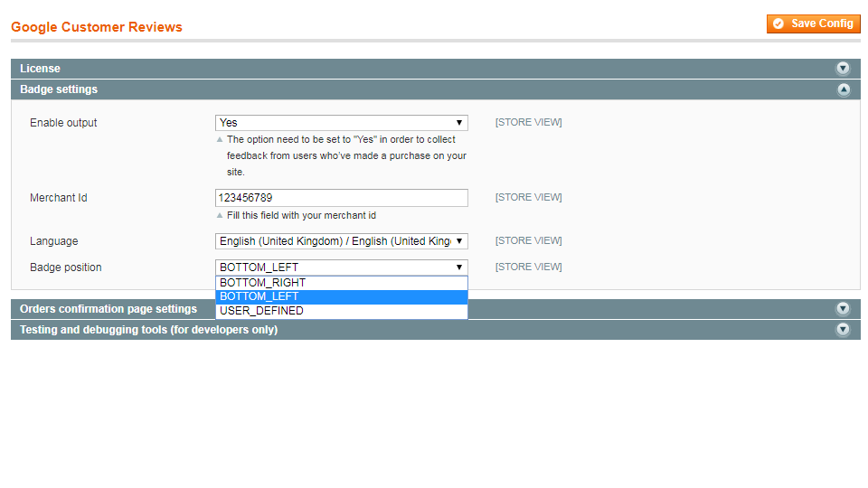Click the Badge position label

tap(66, 267)
